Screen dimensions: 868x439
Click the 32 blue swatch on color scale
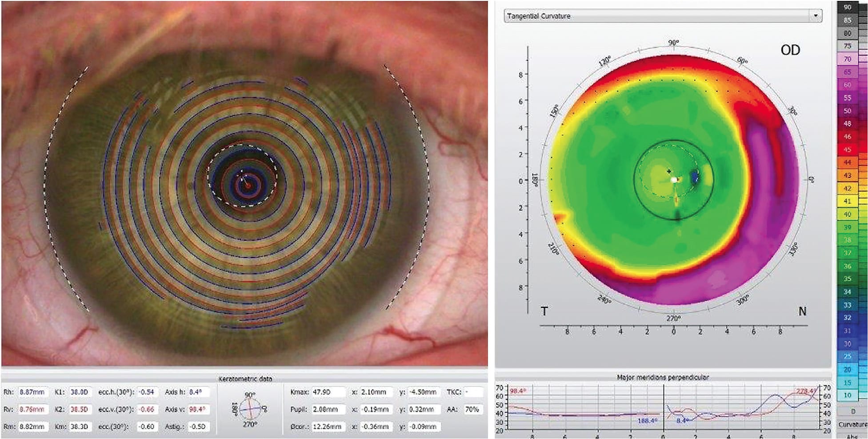[848, 317]
